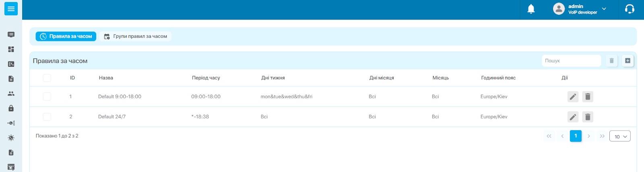644x172 pixels.
Task: Check the box for rule ID 2
Action: click(47, 117)
